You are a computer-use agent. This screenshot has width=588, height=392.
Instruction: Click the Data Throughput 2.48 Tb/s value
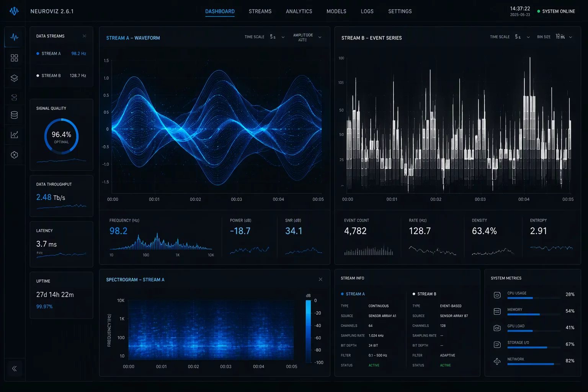point(51,198)
